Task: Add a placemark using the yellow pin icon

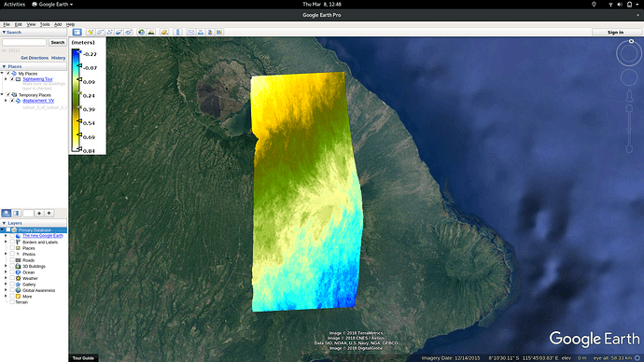Action: click(x=91, y=32)
